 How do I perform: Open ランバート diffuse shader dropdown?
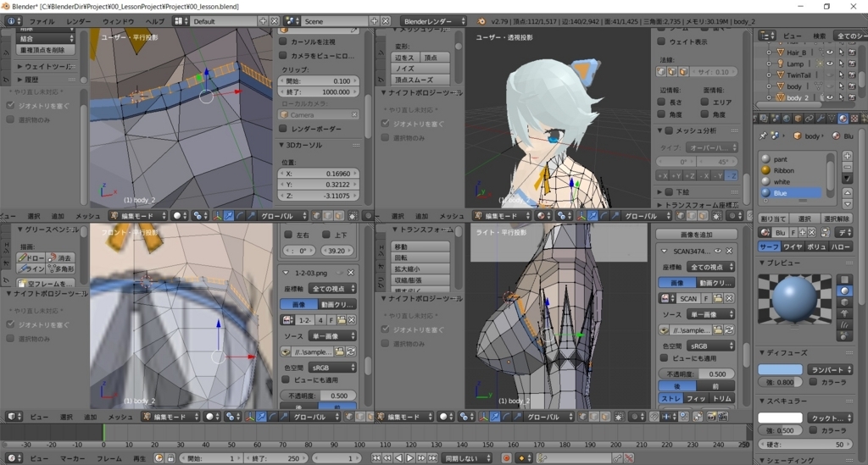click(830, 369)
